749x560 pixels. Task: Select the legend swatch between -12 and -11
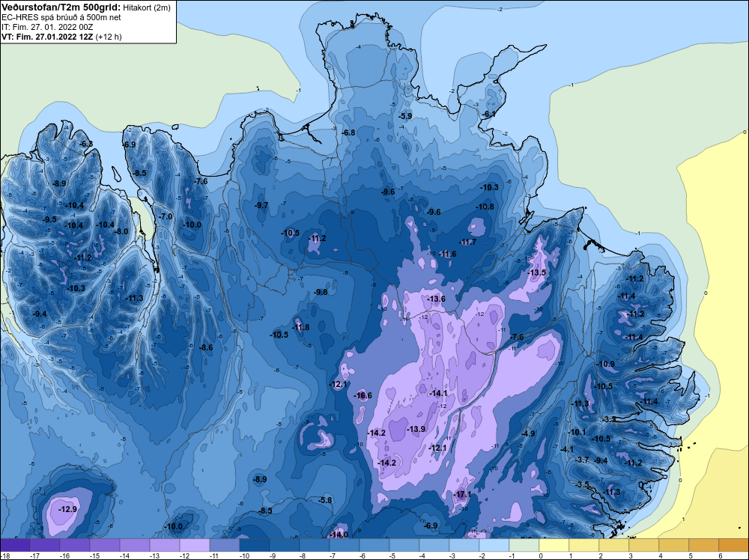pyautogui.click(x=195, y=545)
